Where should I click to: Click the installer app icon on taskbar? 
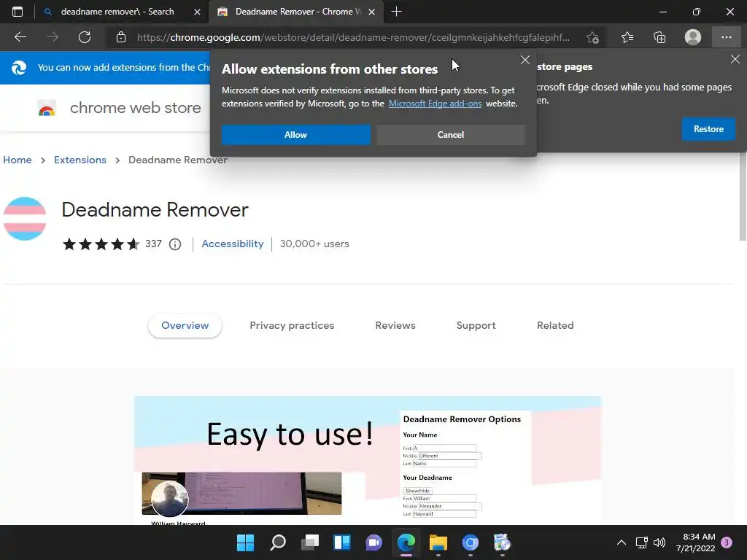(x=502, y=542)
